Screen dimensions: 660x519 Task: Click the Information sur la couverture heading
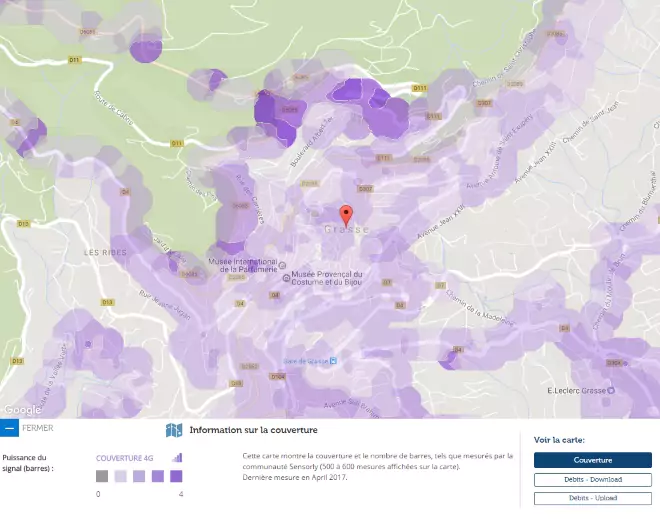[253, 430]
